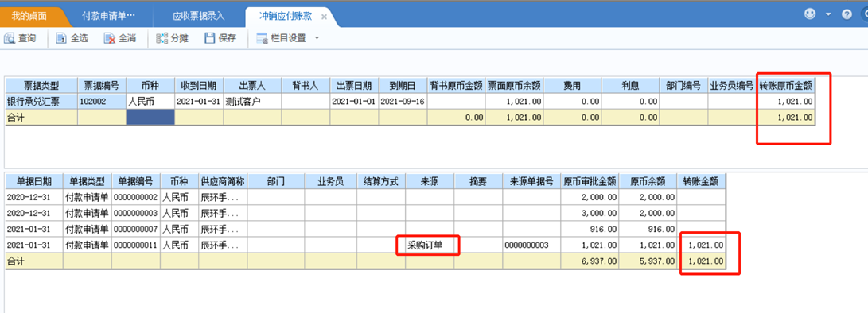Click total balance 5,937.00

(648, 261)
